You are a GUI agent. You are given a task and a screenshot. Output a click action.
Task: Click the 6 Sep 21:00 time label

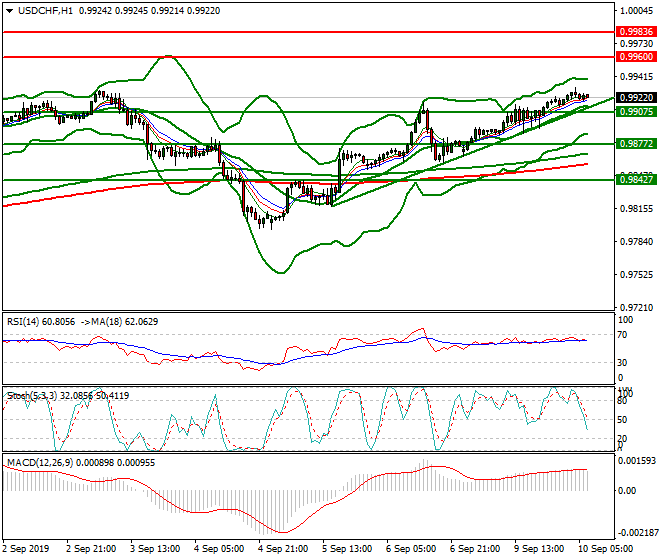click(x=475, y=549)
